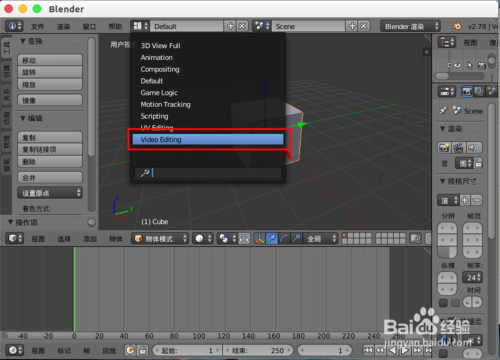
Task: Select the Compositing layout
Action: coord(160,69)
